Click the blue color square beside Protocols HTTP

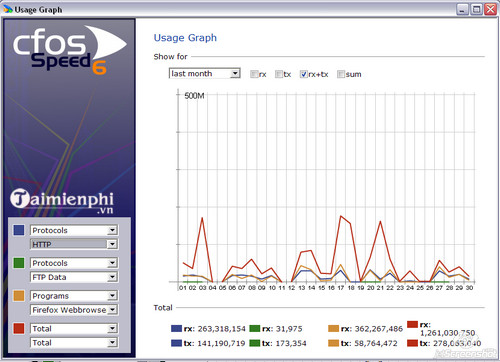(x=19, y=230)
